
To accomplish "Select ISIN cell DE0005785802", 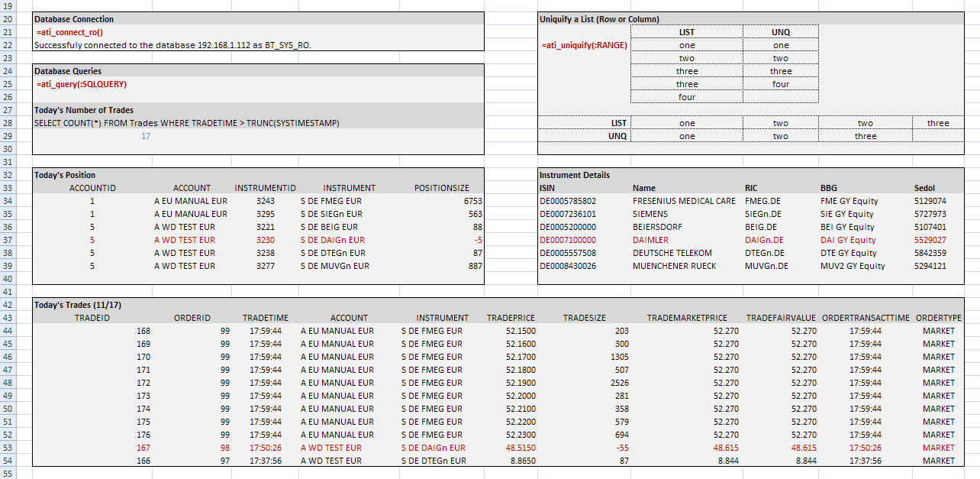I will tap(568, 201).
